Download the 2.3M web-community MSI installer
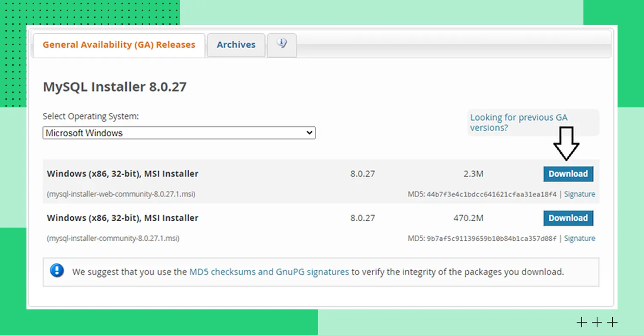This screenshot has width=644, height=335. tap(568, 174)
